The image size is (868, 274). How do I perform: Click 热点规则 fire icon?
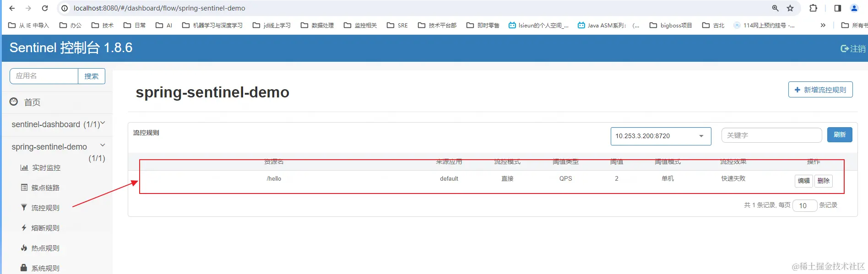pyautogui.click(x=24, y=248)
